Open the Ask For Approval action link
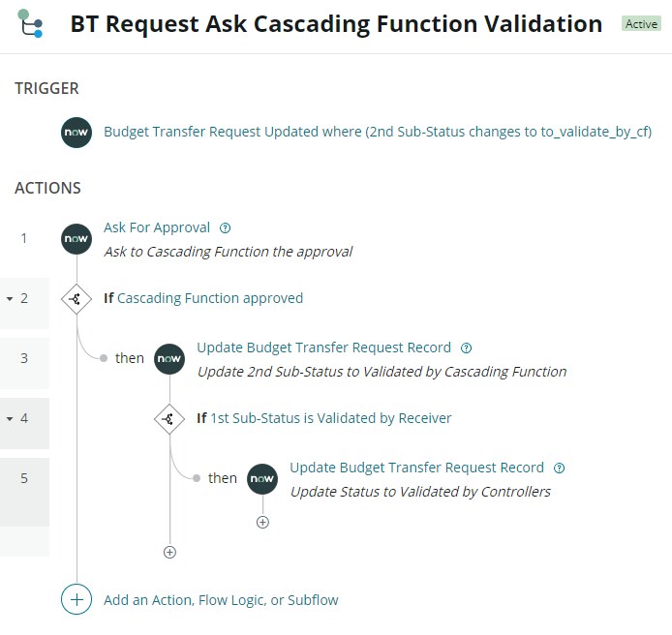This screenshot has width=672, height=635. [157, 227]
